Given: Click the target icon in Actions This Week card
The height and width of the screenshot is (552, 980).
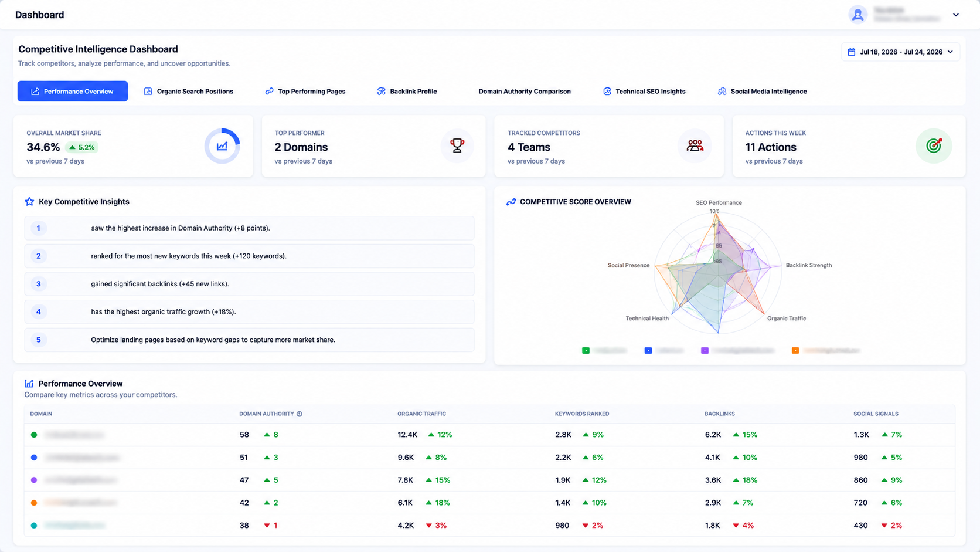Looking at the screenshot, I should 934,145.
